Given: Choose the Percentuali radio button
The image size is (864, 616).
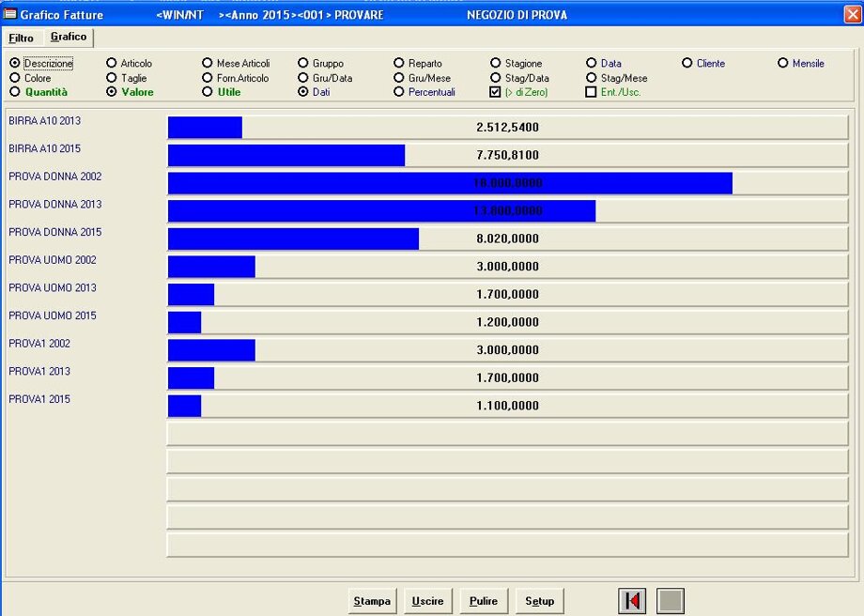Looking at the screenshot, I should [399, 92].
